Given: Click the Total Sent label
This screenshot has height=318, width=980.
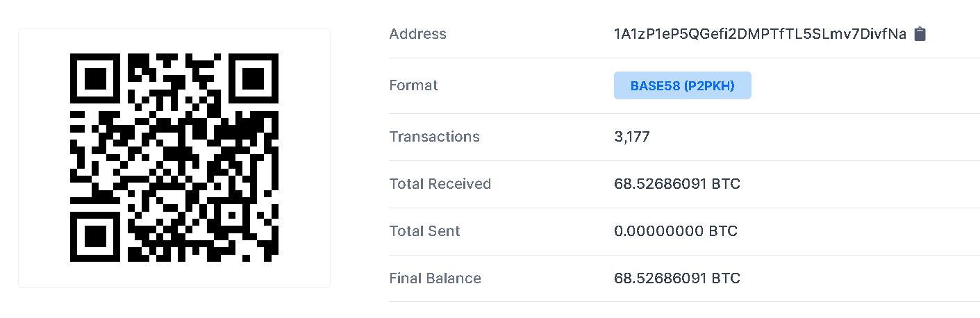Looking at the screenshot, I should tap(424, 231).
